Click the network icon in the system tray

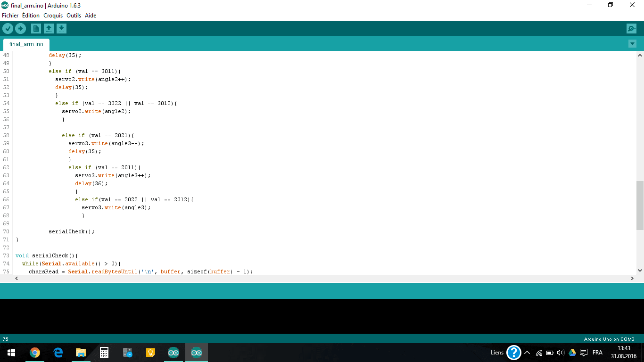click(539, 352)
